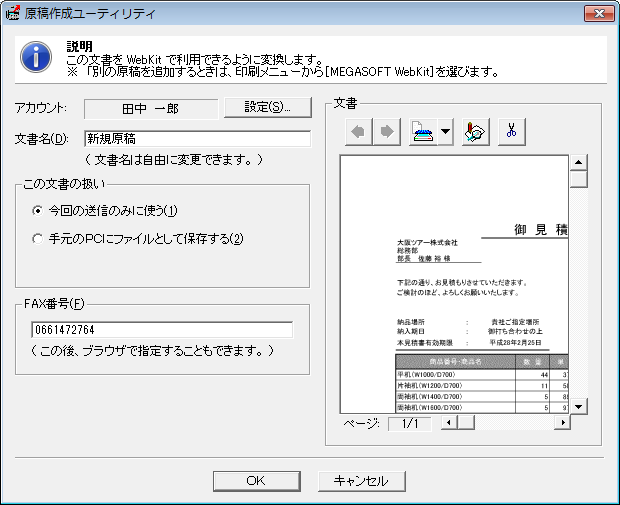The width and height of the screenshot is (620, 505).
Task: Click the app icon in the title bar
Action: (x=13, y=13)
